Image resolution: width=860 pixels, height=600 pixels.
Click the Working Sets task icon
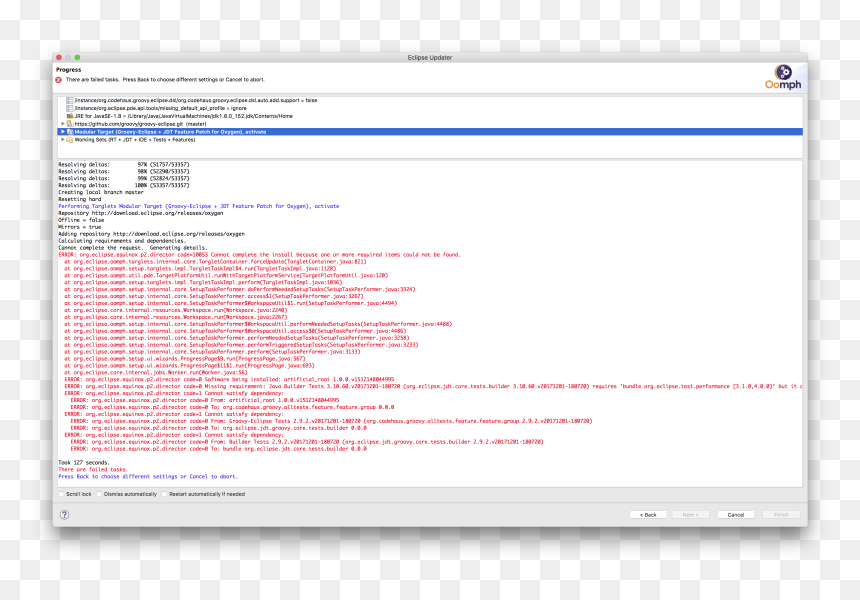(x=70, y=140)
